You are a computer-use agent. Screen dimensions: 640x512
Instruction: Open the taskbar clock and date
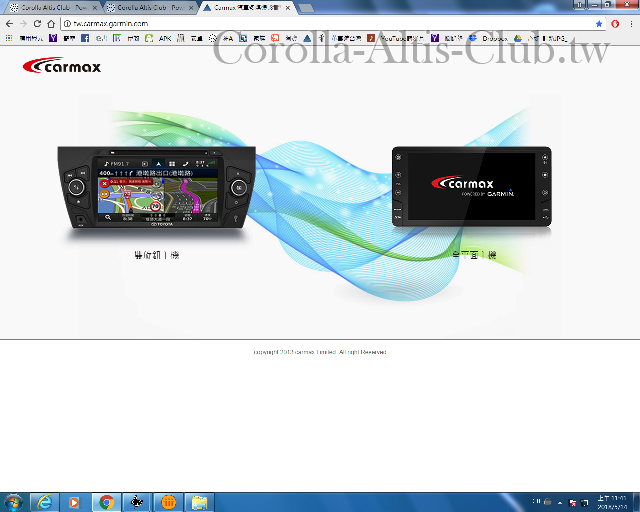(x=612, y=503)
